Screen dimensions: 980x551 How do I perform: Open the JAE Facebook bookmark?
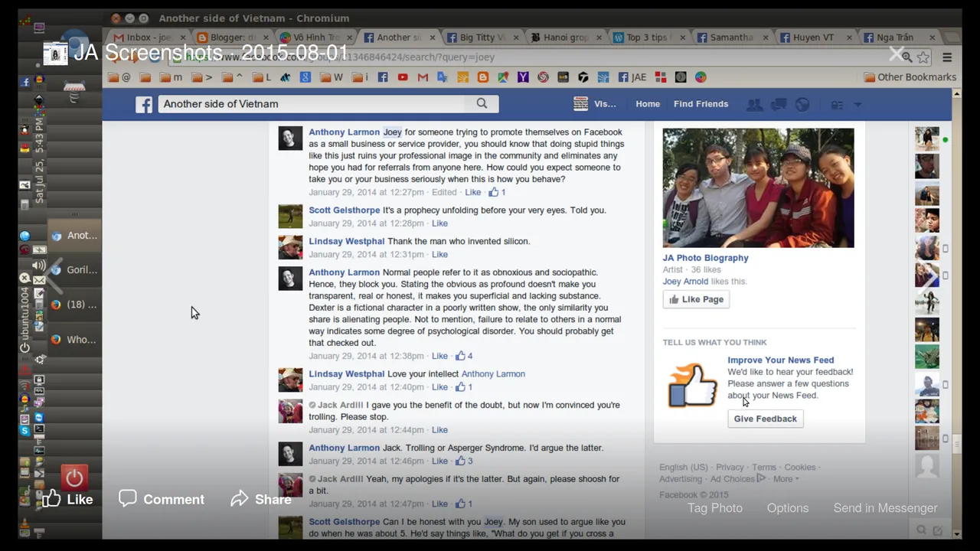[x=632, y=77]
